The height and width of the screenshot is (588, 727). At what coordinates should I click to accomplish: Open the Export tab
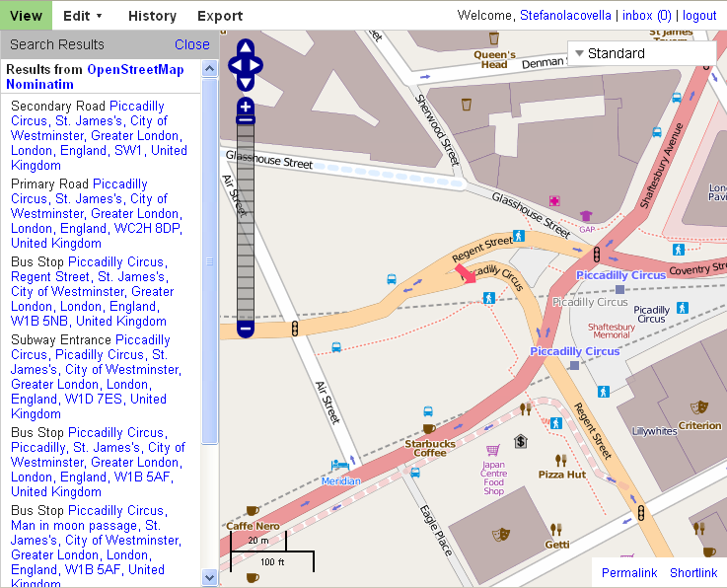click(x=220, y=16)
